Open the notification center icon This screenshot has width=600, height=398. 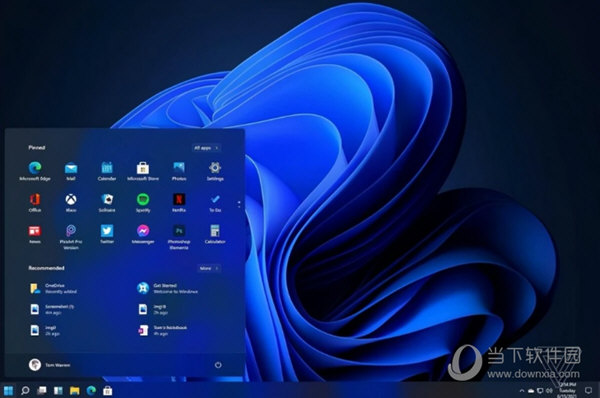point(588,390)
